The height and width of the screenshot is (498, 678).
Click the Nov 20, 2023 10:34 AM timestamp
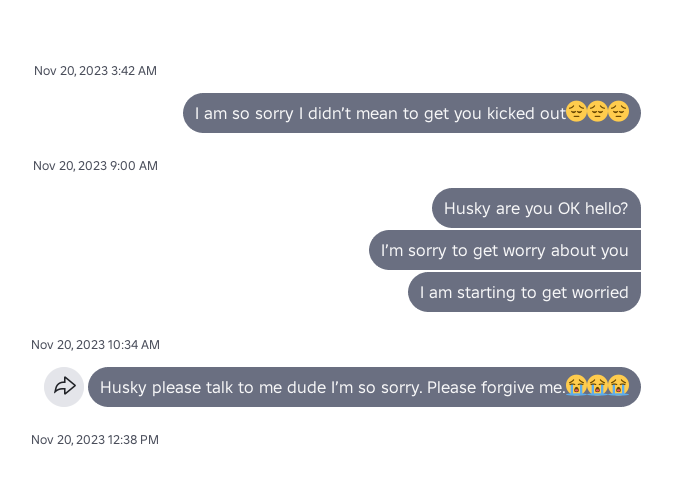click(95, 345)
